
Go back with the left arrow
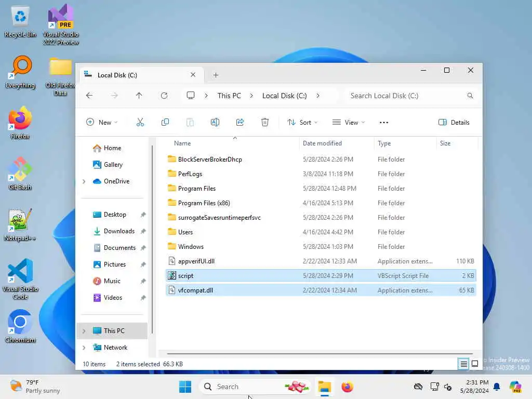click(x=89, y=96)
